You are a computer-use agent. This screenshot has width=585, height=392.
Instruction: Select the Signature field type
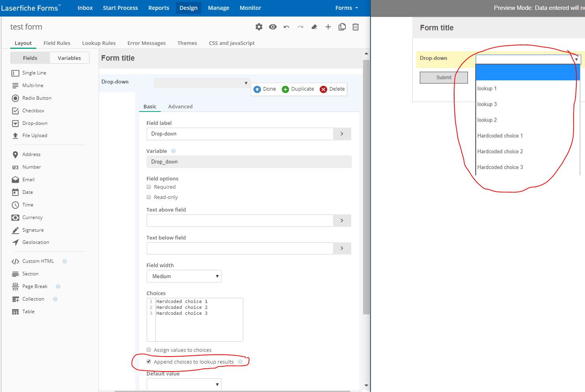[x=33, y=230]
